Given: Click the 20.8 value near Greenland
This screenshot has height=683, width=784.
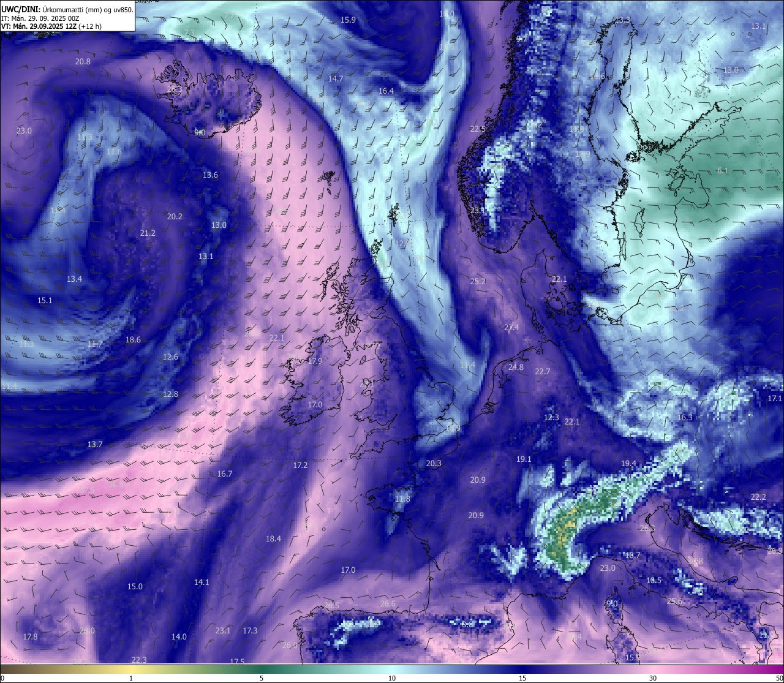Looking at the screenshot, I should tap(83, 61).
